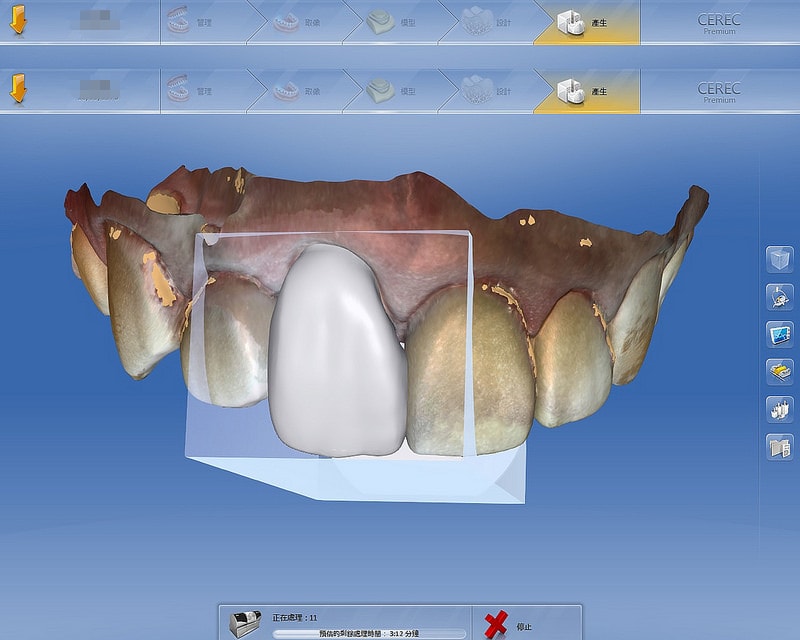
Task: Click the yellow block icon in right sidebar
Action: (779, 371)
